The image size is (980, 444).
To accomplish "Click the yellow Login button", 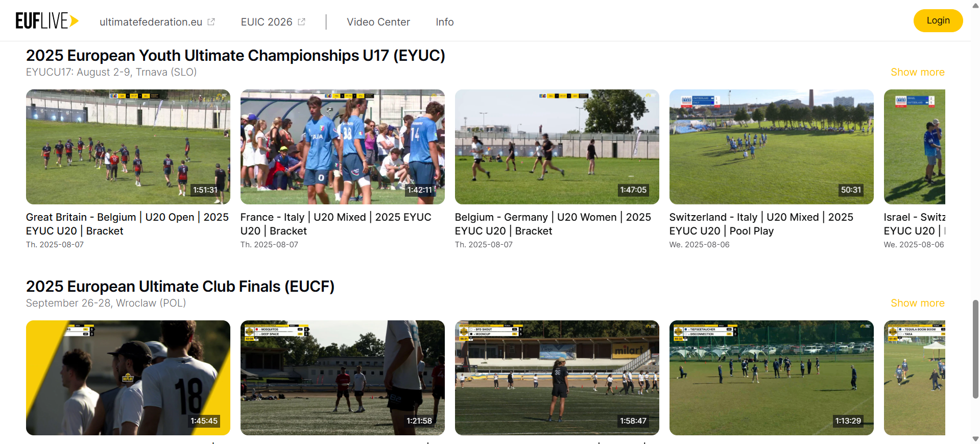I will coord(938,20).
